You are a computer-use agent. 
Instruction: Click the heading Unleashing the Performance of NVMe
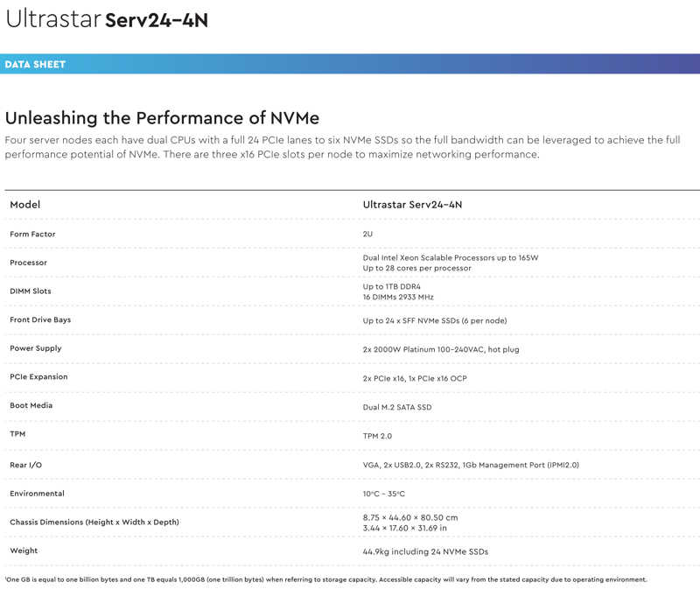162,118
